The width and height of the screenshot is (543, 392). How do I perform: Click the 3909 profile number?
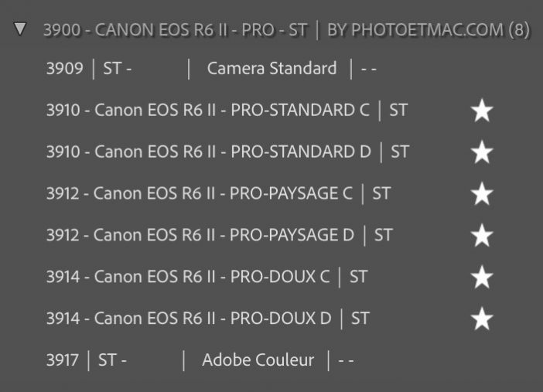point(64,68)
